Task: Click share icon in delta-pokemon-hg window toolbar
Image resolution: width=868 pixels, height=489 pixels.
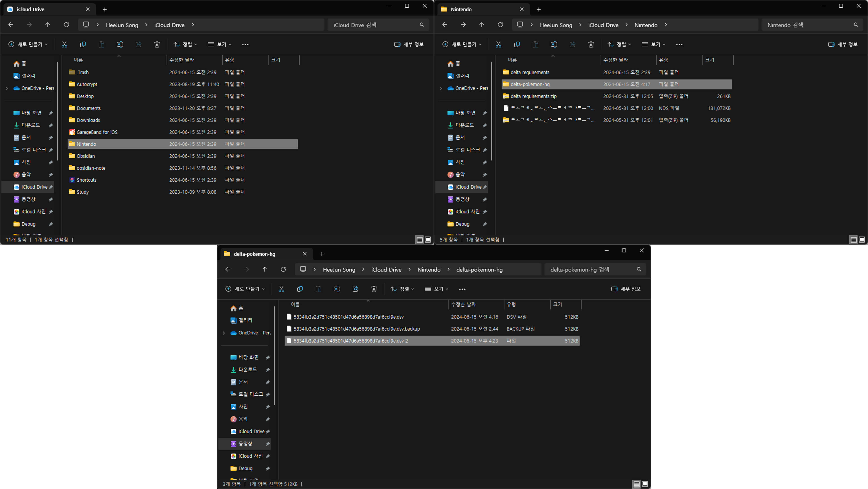Action: pyautogui.click(x=355, y=289)
